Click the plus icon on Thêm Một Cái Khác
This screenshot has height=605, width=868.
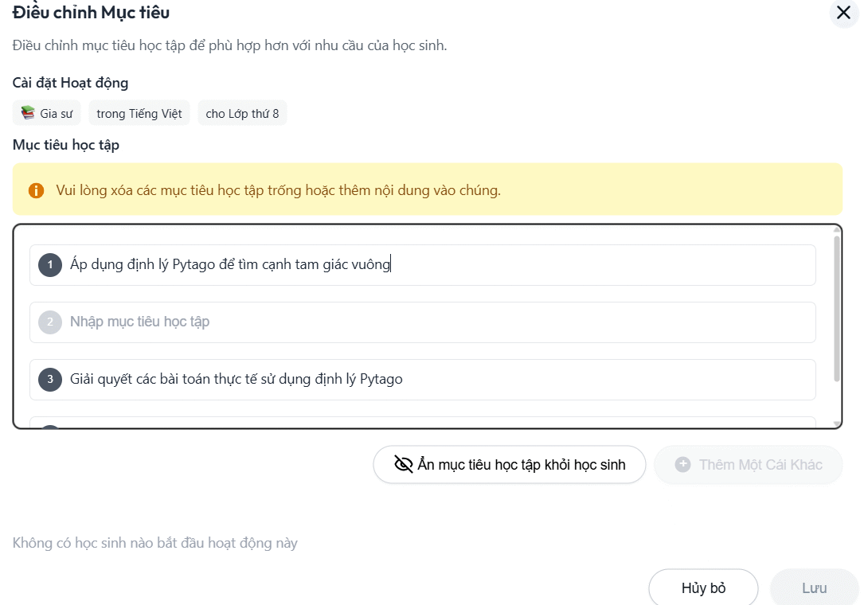683,464
